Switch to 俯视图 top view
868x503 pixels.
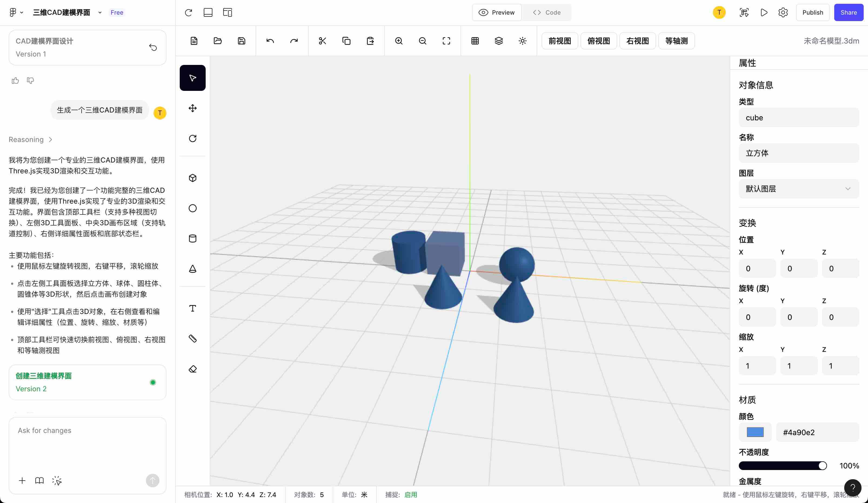[598, 41]
